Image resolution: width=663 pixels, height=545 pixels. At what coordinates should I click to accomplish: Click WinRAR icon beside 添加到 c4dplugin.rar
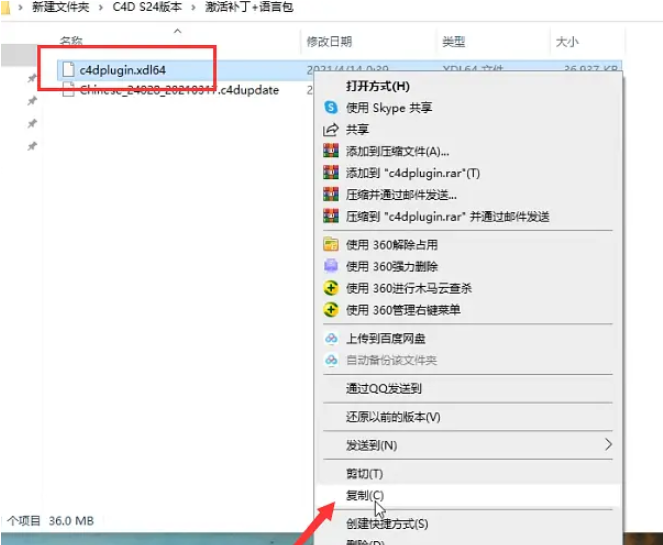[x=331, y=173]
